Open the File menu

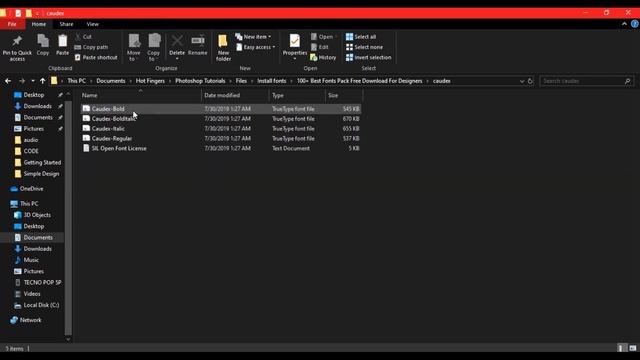pos(12,24)
